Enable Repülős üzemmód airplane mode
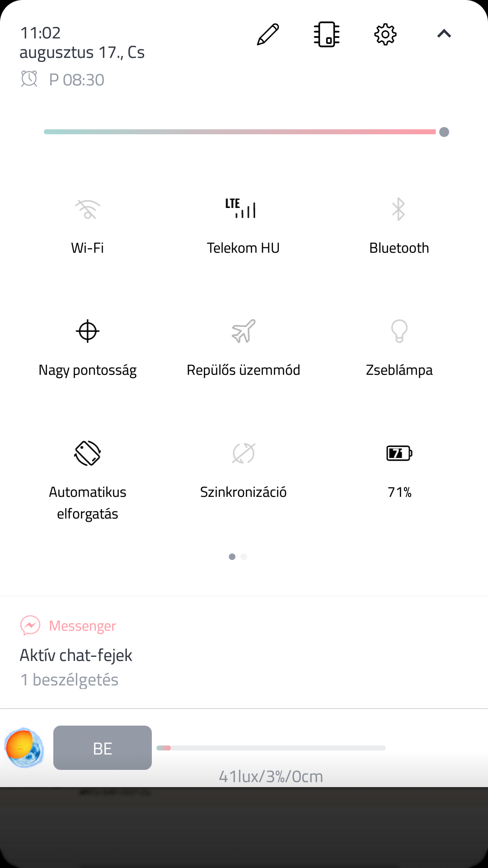The image size is (488, 868). [x=243, y=331]
